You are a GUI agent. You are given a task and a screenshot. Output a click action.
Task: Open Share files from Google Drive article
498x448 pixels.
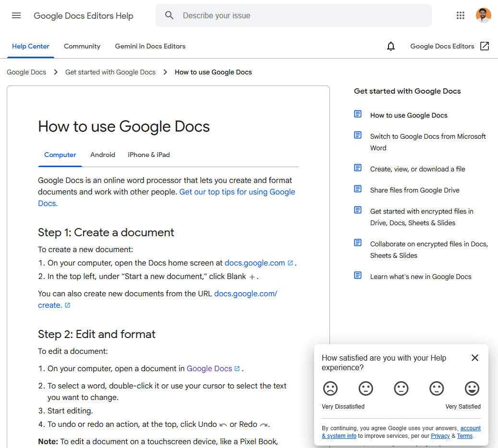pos(414,190)
